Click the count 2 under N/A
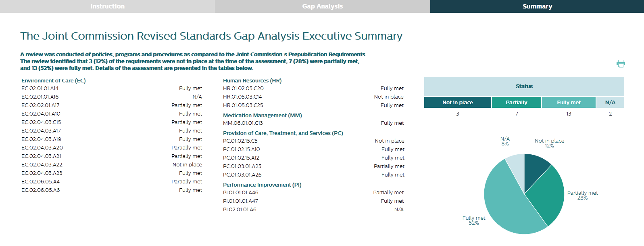Screen dimensions: 644x246 (610, 114)
